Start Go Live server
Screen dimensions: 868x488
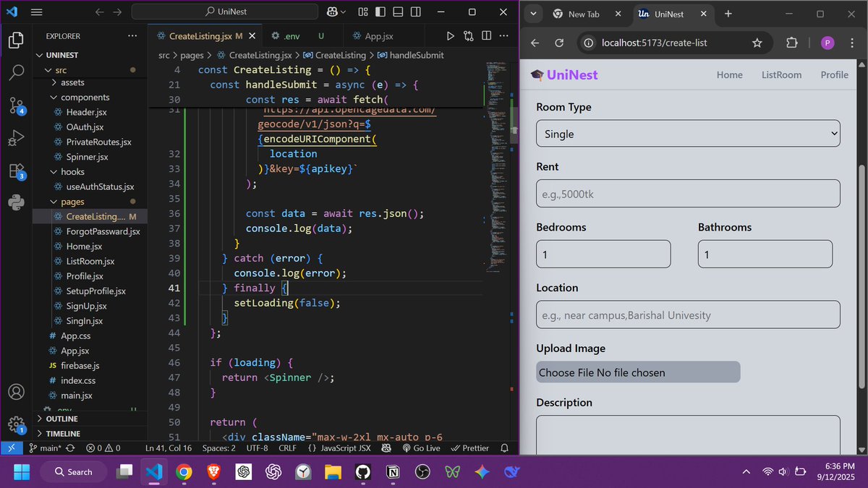coord(421,448)
